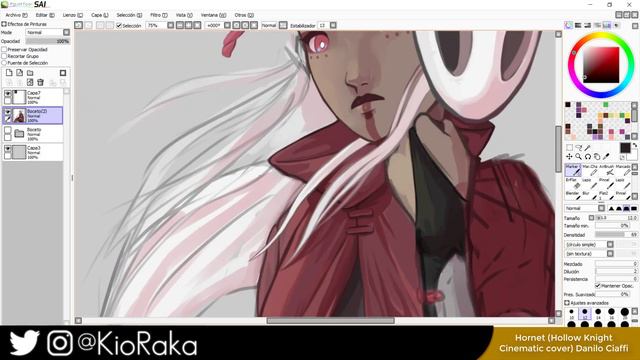Show the Boceto folder layer
The image size is (640, 360).
tap(8, 130)
